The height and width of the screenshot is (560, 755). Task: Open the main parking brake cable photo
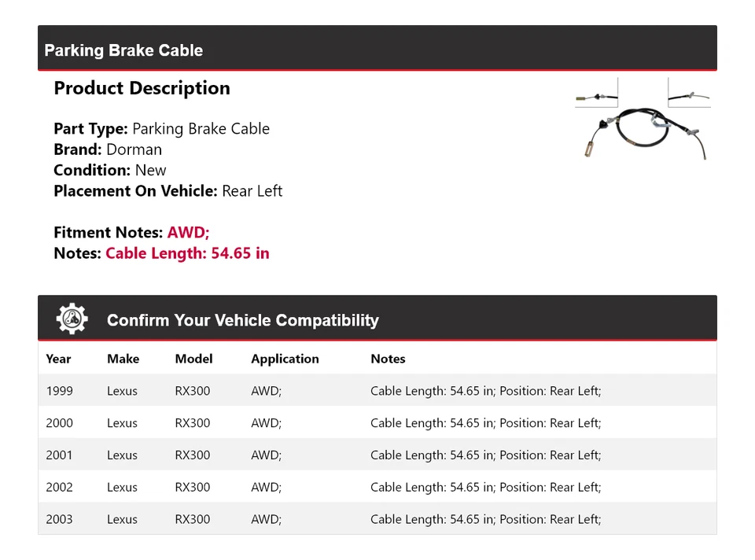coord(643,133)
